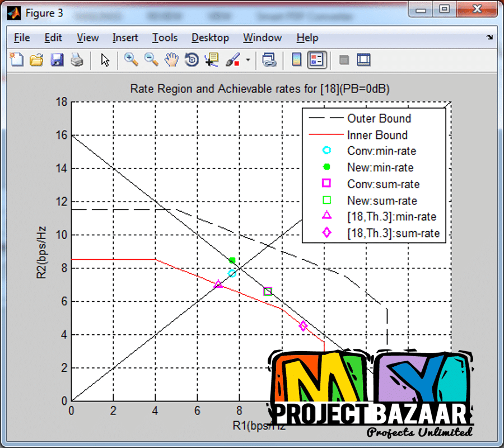This screenshot has width=504, height=448.
Task: Click the Show Plot Tools button
Action: tap(364, 60)
